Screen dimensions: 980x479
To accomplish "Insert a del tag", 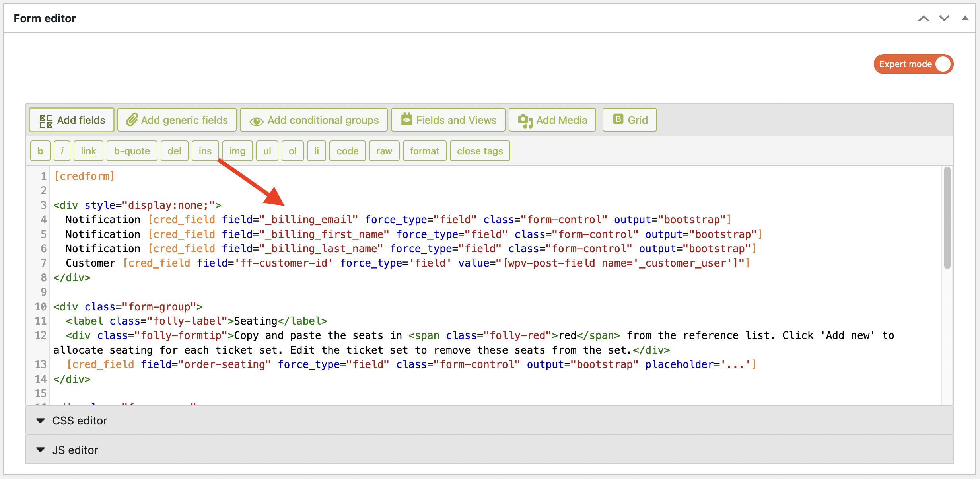I will (x=175, y=151).
